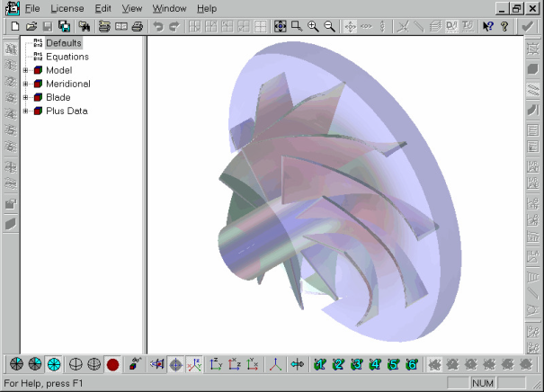Toggle the highlighted cyan wheel display button
Image resolution: width=544 pixels, height=392 pixels.
pos(54,364)
